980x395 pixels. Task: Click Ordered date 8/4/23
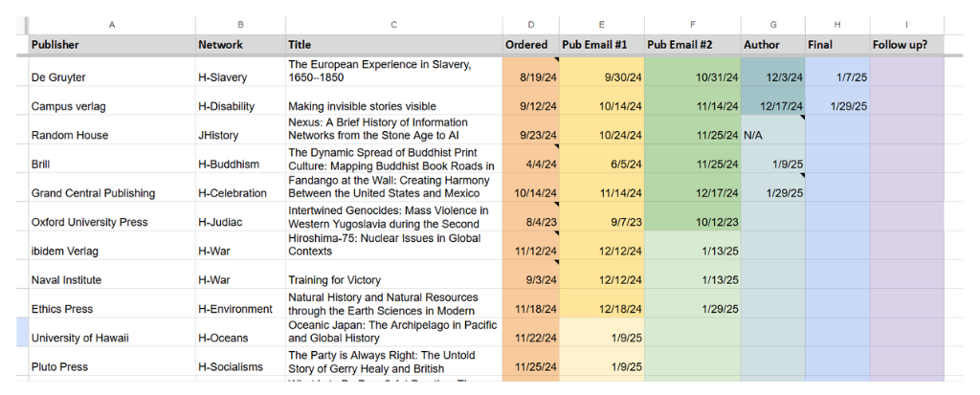tap(530, 216)
